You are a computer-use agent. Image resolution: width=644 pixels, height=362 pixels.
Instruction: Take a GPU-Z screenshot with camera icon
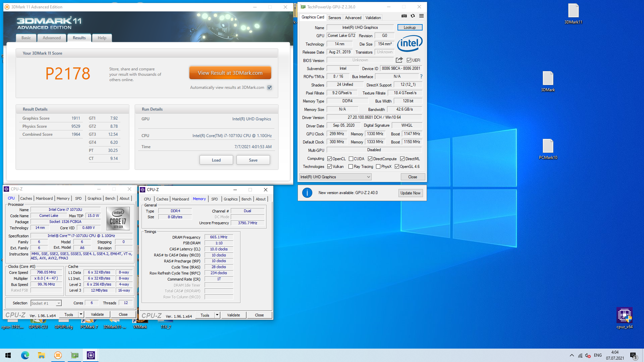point(404,16)
